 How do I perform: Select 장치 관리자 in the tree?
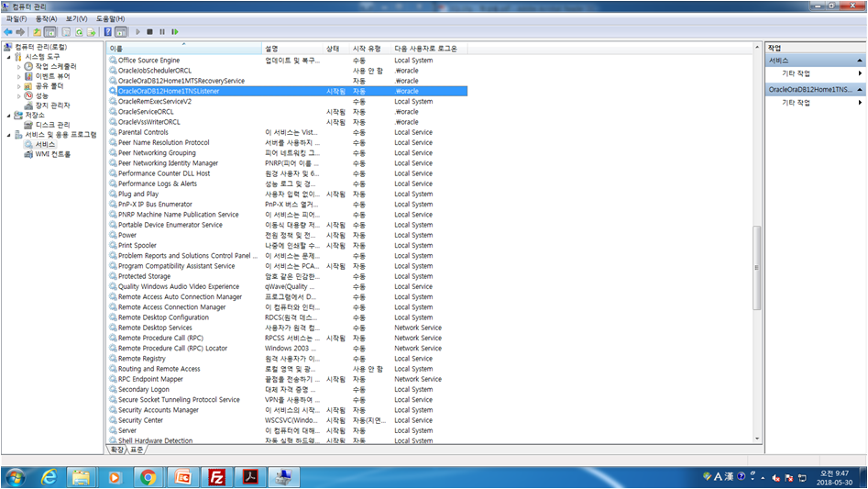click(52, 106)
